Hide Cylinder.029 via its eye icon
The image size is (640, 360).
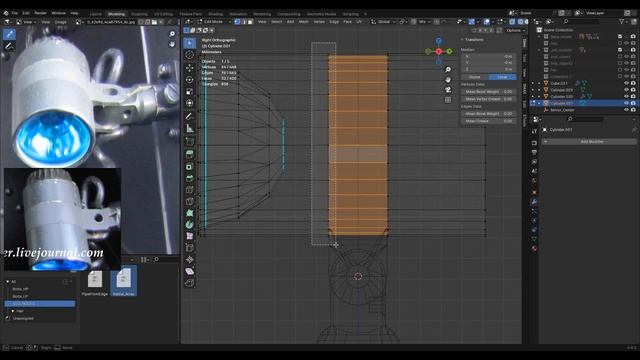pos(627,90)
